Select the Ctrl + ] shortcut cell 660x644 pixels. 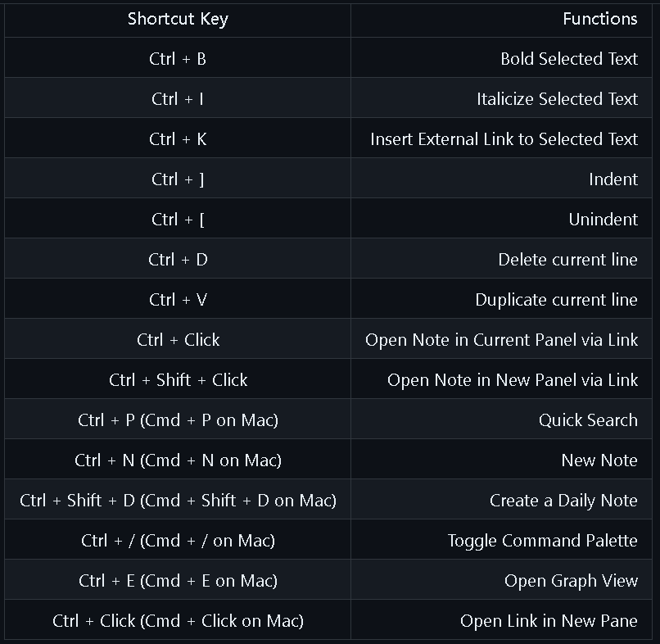point(178,179)
